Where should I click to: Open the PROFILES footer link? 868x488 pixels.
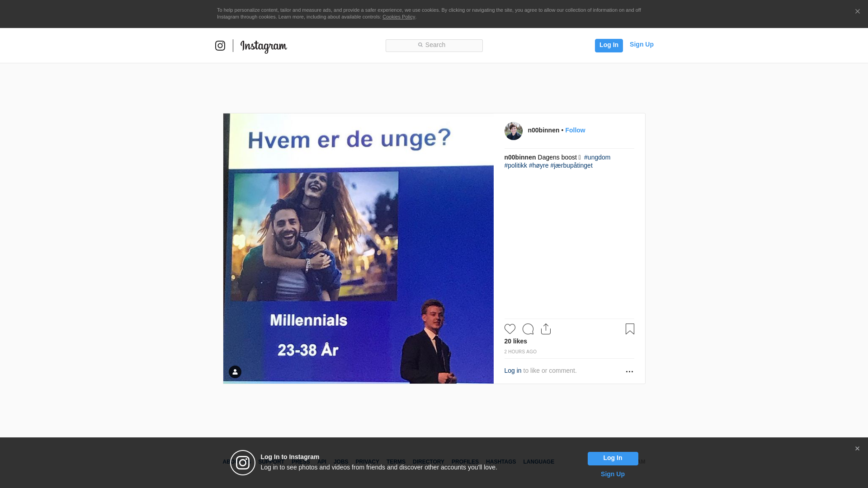(x=465, y=462)
